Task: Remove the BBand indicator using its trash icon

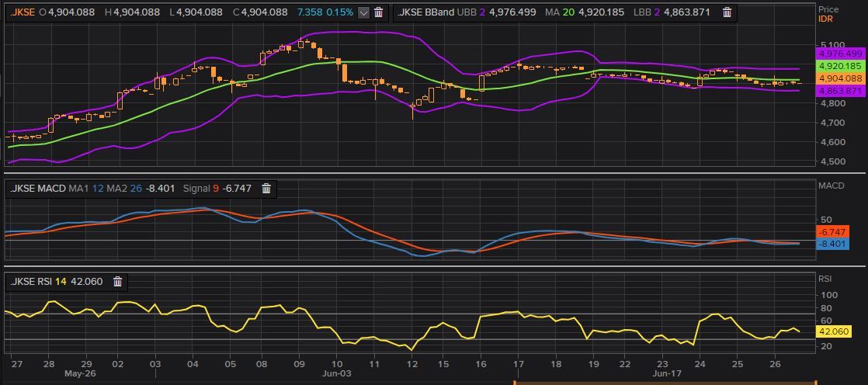Action: click(727, 12)
